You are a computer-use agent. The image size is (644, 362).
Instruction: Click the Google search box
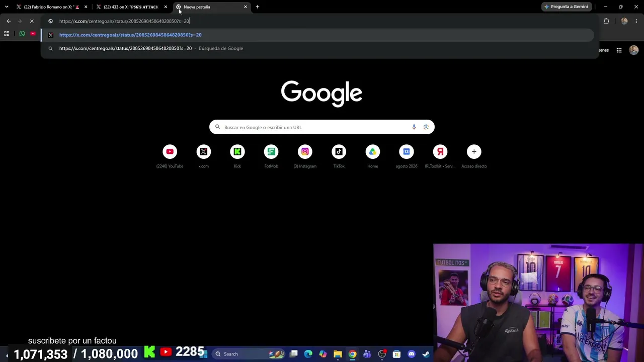pos(322,127)
